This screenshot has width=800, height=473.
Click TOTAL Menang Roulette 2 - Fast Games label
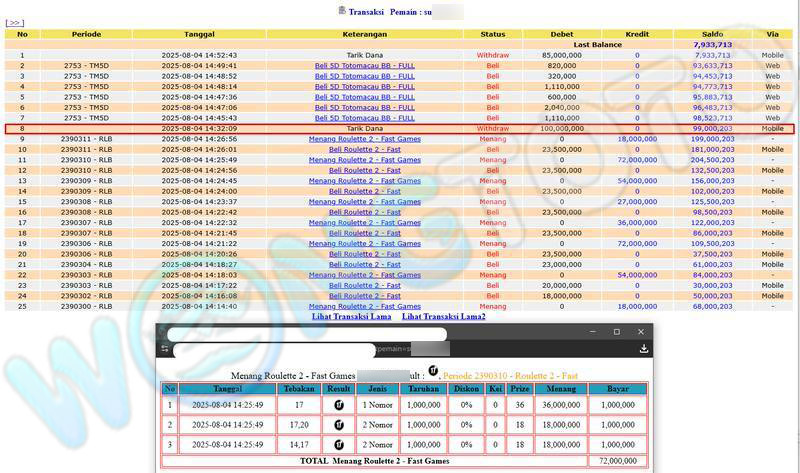pos(374,461)
